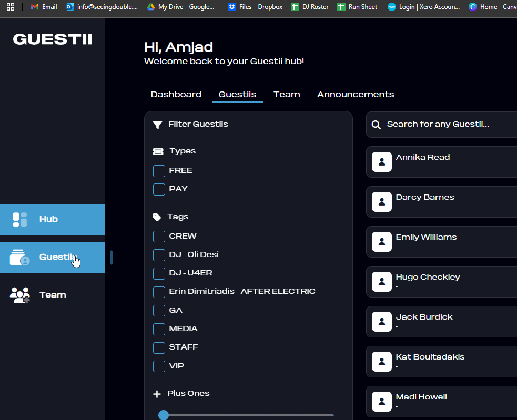The height and width of the screenshot is (420, 517).
Task: Click Kat Boultadakis avatar icon
Action: click(382, 361)
